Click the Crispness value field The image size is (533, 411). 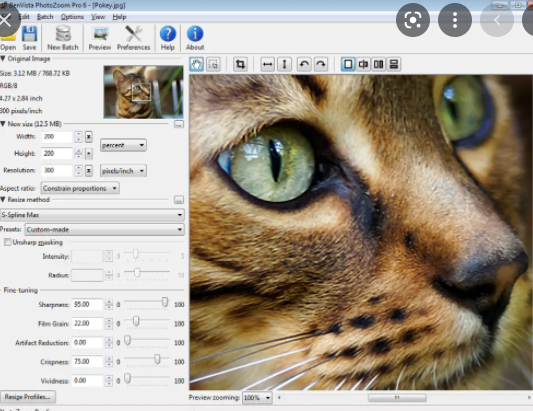point(87,361)
